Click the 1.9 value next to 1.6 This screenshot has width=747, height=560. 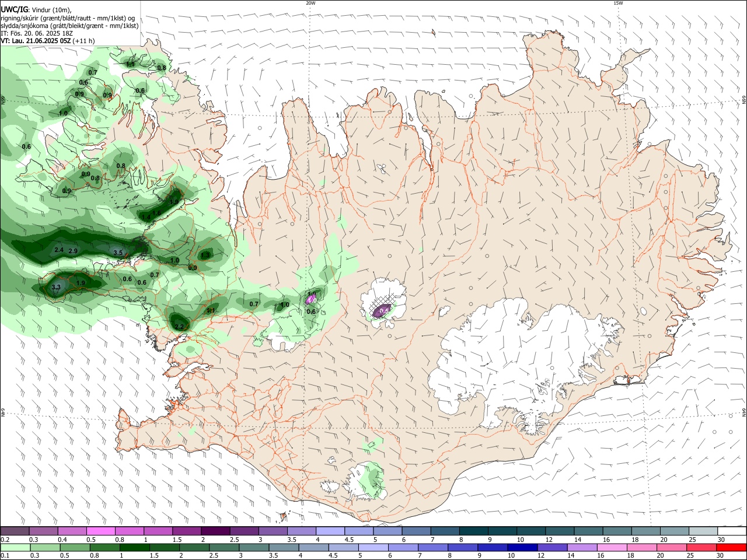pyautogui.click(x=174, y=202)
